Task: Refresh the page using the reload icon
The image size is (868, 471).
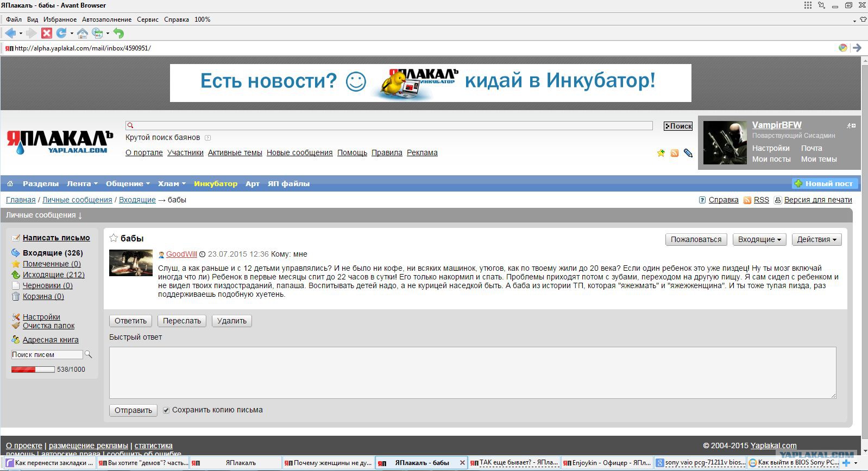Action: point(61,33)
